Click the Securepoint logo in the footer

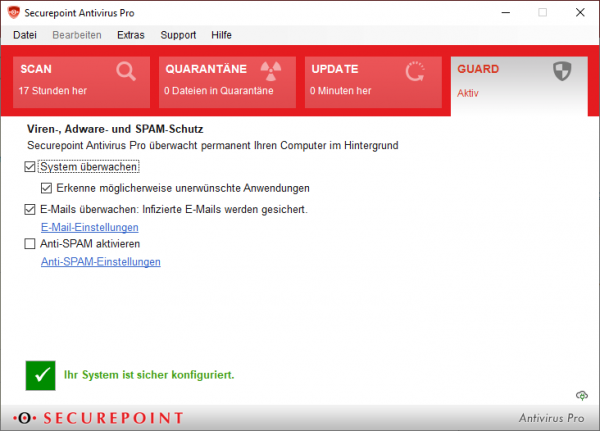(x=97, y=417)
